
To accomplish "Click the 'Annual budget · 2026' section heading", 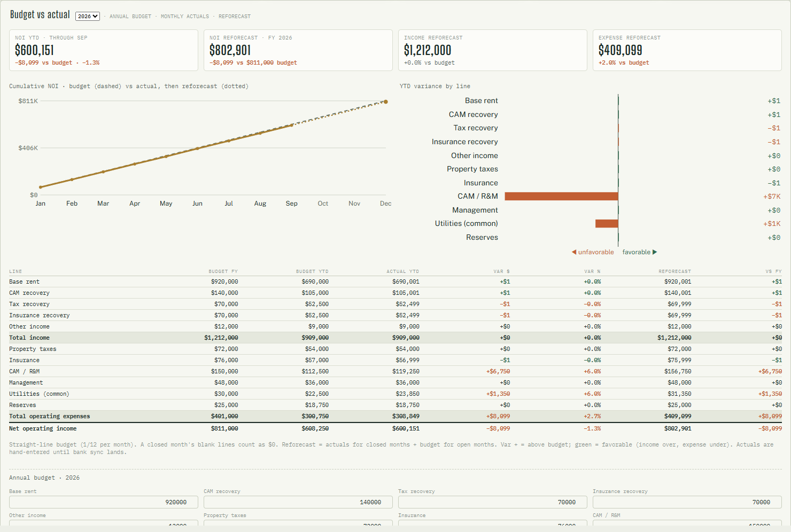I will (x=44, y=478).
